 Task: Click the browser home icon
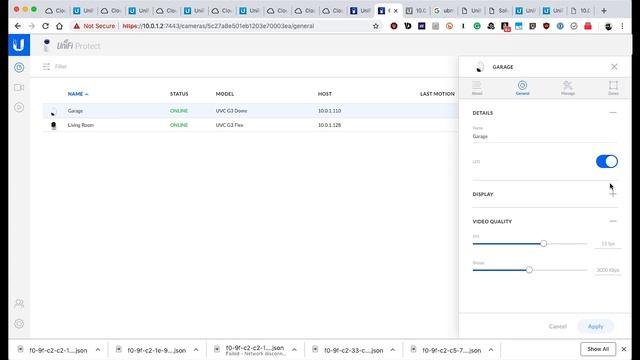point(59,26)
